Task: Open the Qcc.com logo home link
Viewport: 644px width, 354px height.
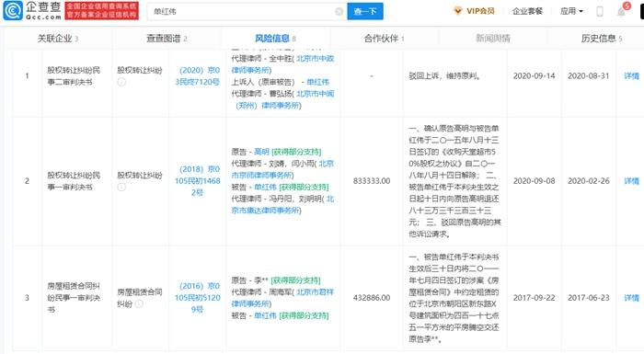Action: coord(32,11)
